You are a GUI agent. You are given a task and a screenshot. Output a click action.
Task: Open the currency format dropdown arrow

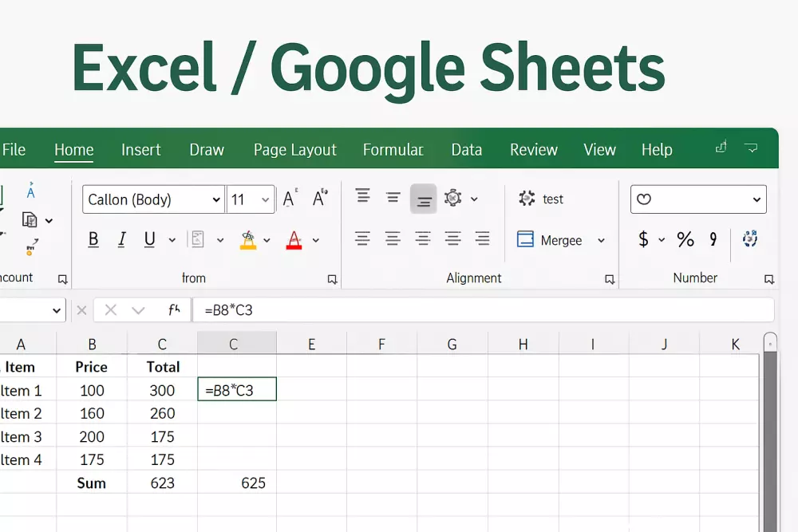662,239
